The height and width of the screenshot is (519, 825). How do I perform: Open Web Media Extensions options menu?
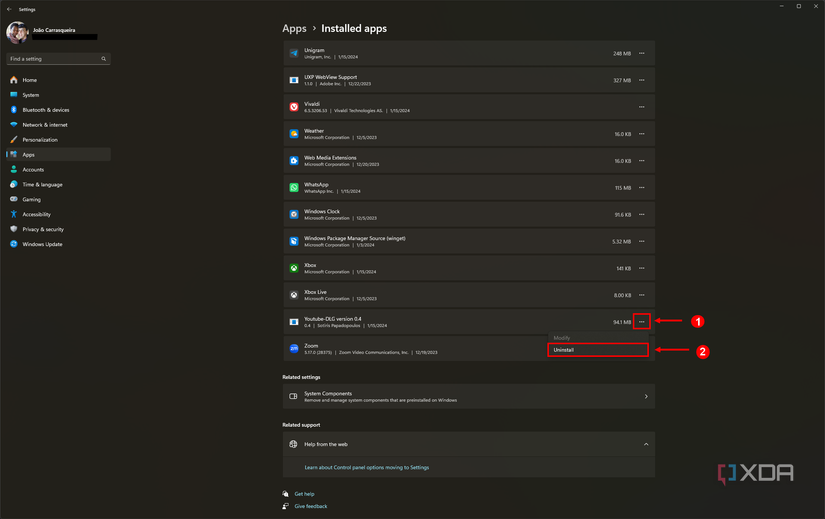pos(641,161)
